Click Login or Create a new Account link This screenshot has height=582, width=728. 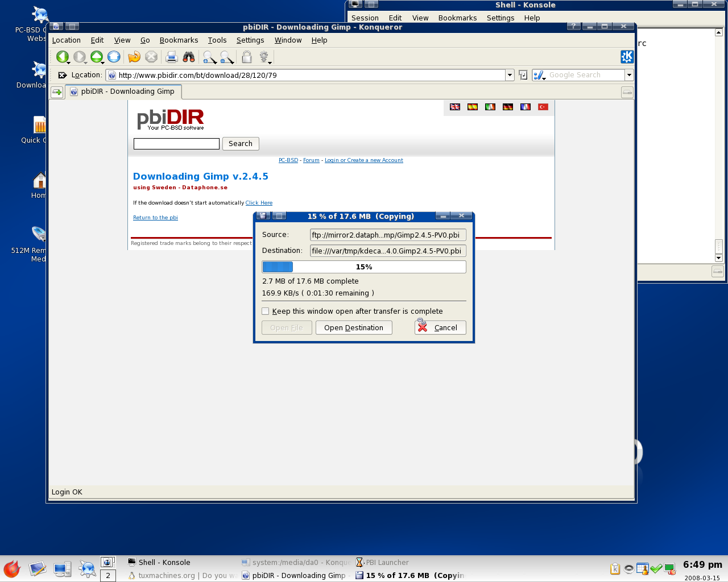click(364, 160)
